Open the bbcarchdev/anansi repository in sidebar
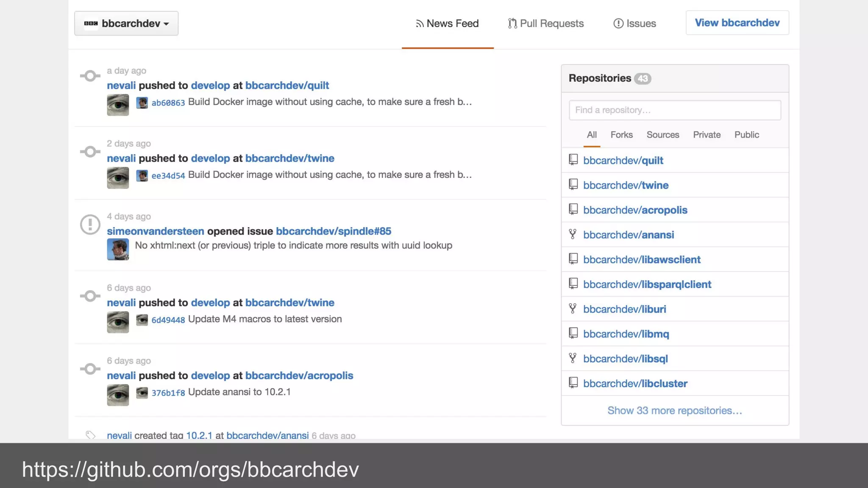The image size is (868, 488). pyautogui.click(x=628, y=235)
